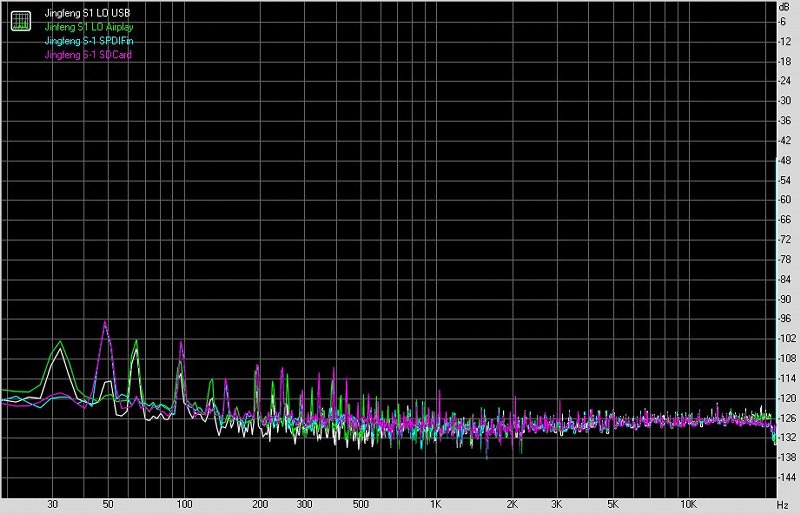800x513 pixels.
Task: Click the -48 dB axis label
Action: (784, 160)
